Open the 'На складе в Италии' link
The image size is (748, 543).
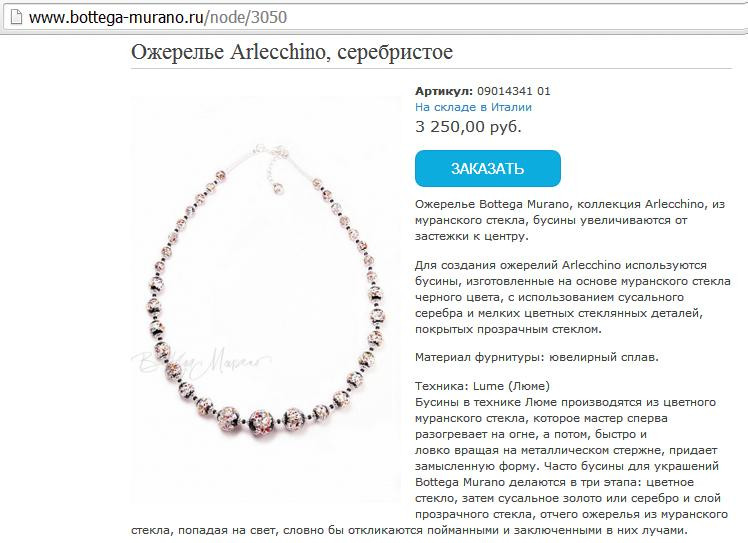point(473,107)
